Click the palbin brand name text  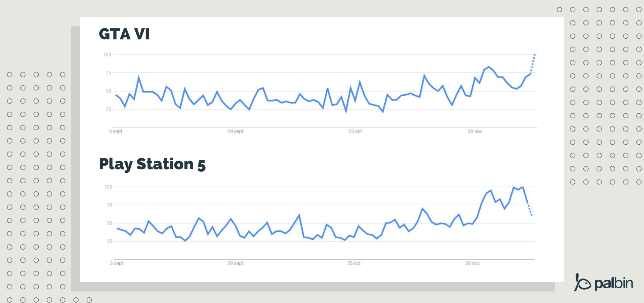click(x=613, y=283)
